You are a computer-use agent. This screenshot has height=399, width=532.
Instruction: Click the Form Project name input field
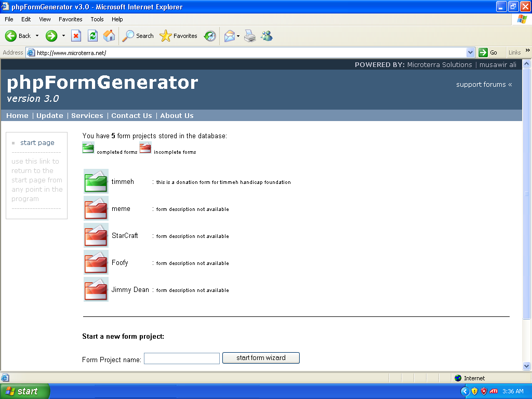click(182, 358)
